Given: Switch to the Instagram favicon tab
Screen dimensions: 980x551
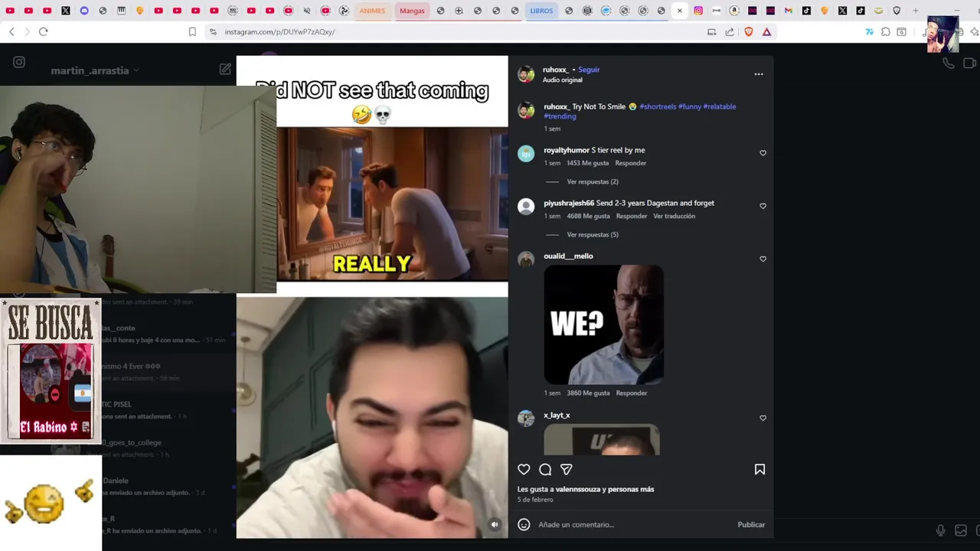Looking at the screenshot, I should point(698,11).
